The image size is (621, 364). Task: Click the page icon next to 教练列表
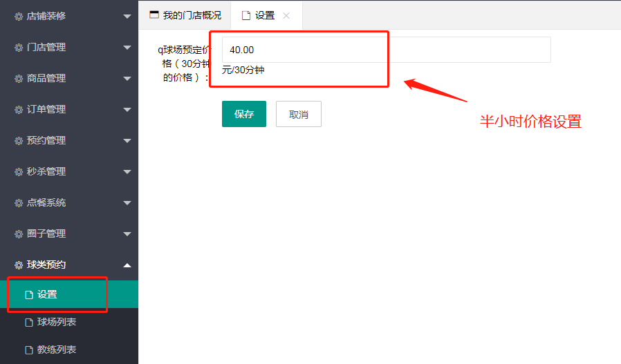pyautogui.click(x=29, y=350)
